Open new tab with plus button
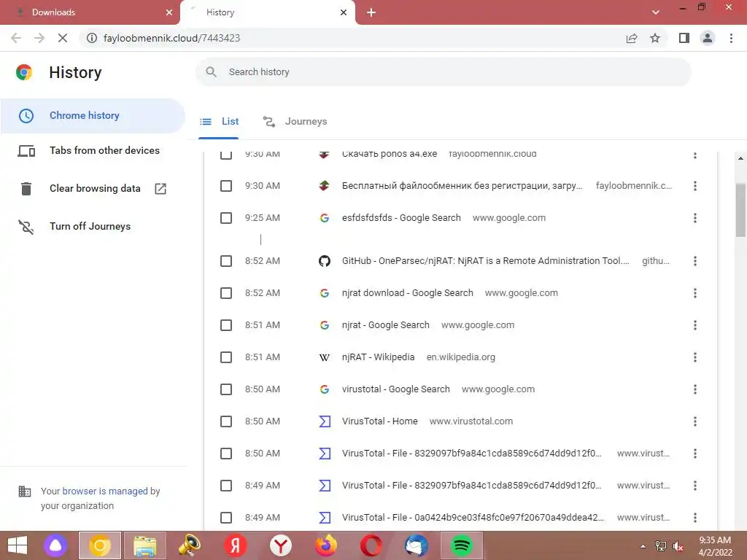Image resolution: width=747 pixels, height=560 pixels. [x=371, y=13]
